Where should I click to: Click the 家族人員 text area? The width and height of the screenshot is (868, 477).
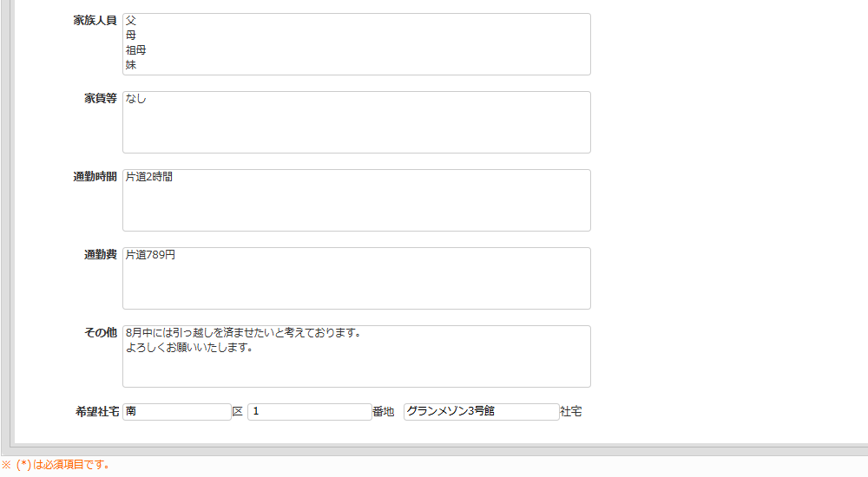(x=356, y=44)
